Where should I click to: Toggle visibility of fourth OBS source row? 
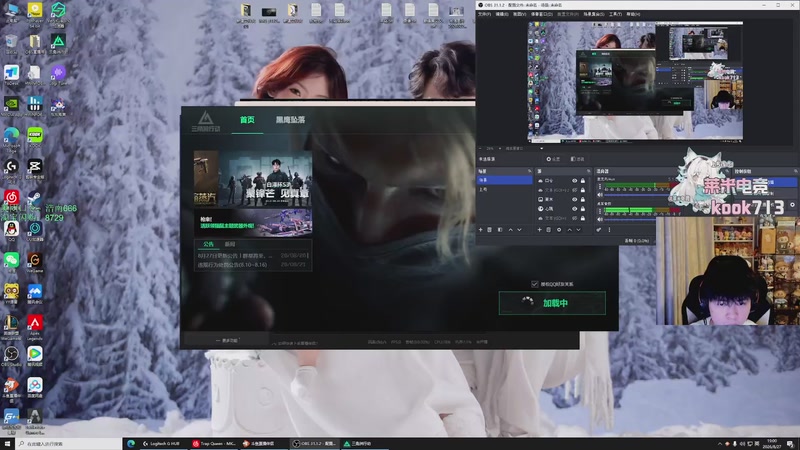(x=574, y=209)
